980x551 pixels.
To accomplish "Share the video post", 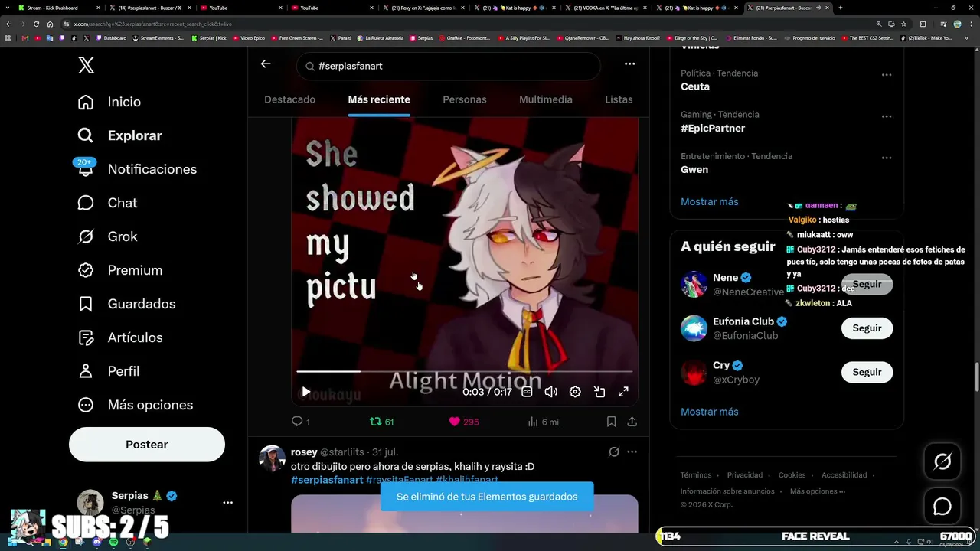I will tap(632, 422).
